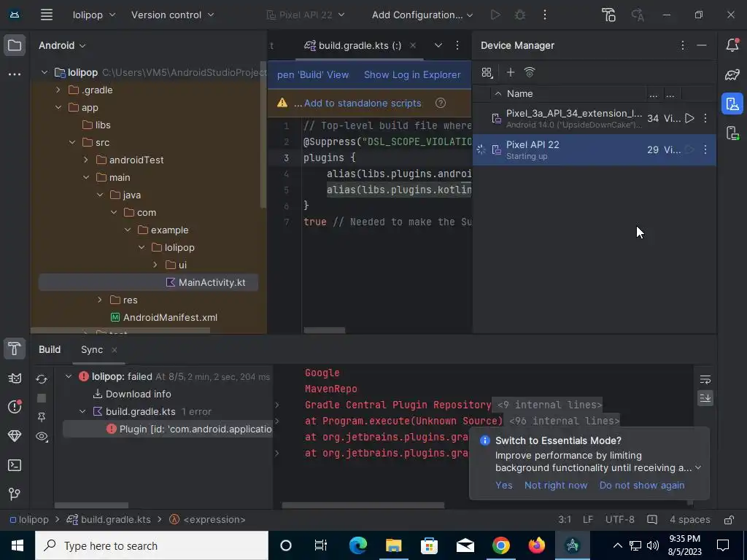
Task: Expand the res folder
Action: click(99, 300)
